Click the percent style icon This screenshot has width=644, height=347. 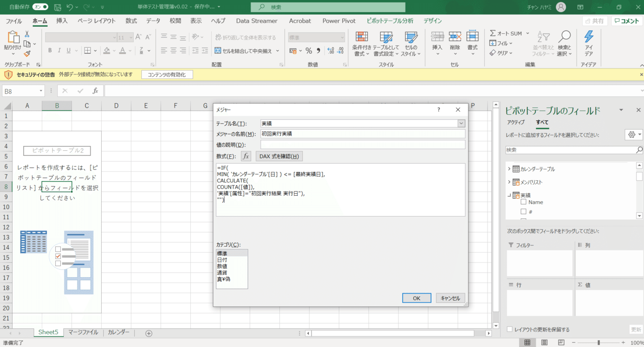(308, 51)
